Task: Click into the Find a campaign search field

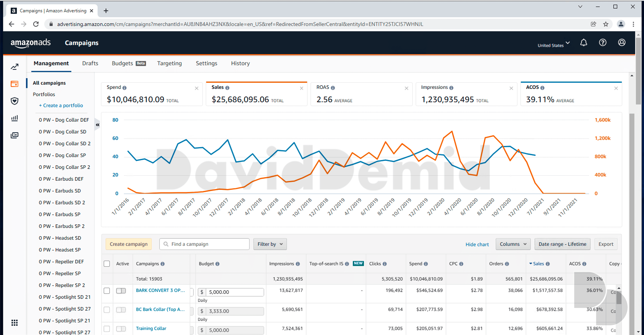Action: [x=204, y=244]
